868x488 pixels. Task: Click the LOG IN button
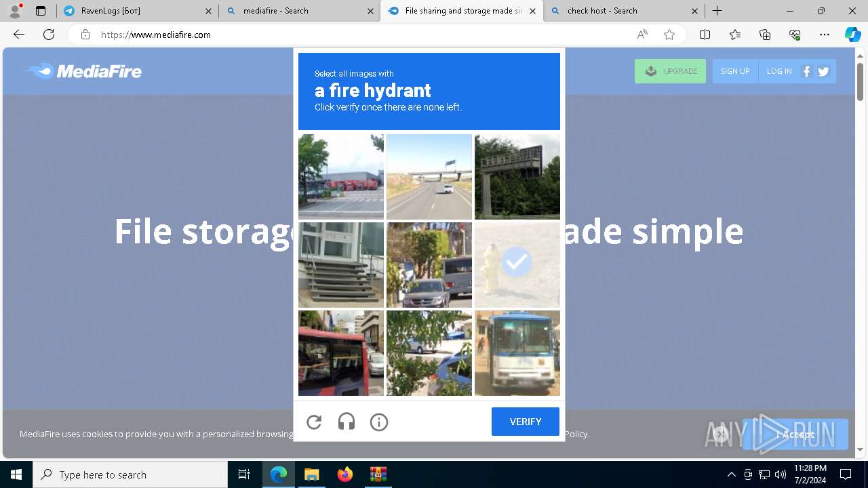[779, 71]
